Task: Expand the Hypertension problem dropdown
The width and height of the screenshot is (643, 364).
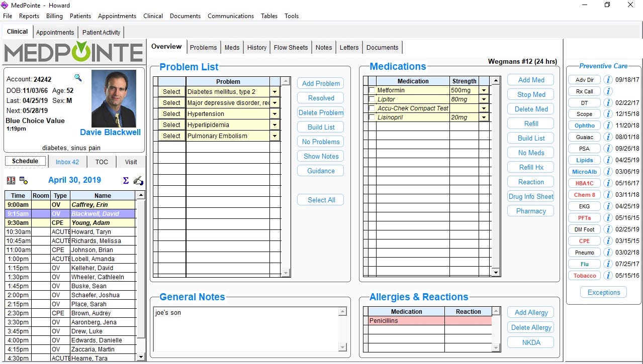Action: (274, 113)
